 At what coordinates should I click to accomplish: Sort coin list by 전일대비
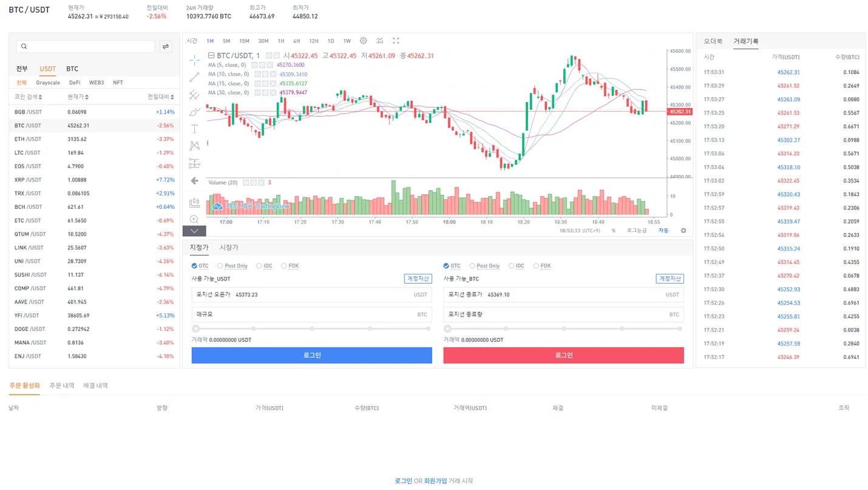tap(161, 97)
